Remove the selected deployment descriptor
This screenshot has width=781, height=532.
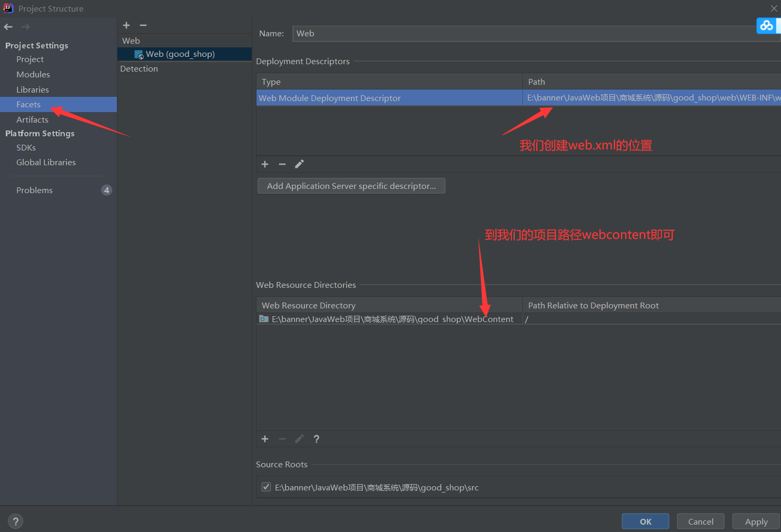(282, 164)
